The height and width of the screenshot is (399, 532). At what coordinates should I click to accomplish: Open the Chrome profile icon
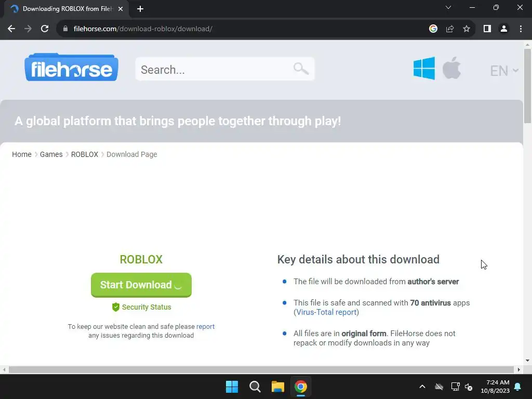[504, 29]
